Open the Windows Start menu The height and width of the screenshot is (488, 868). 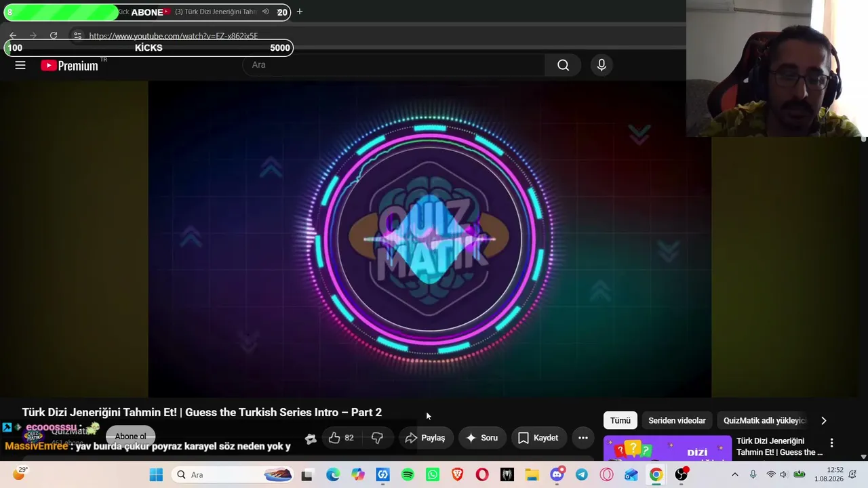point(156,475)
